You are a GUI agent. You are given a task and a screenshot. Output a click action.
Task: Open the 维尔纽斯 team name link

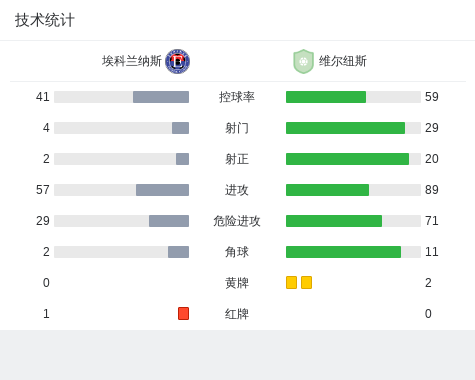tap(343, 61)
